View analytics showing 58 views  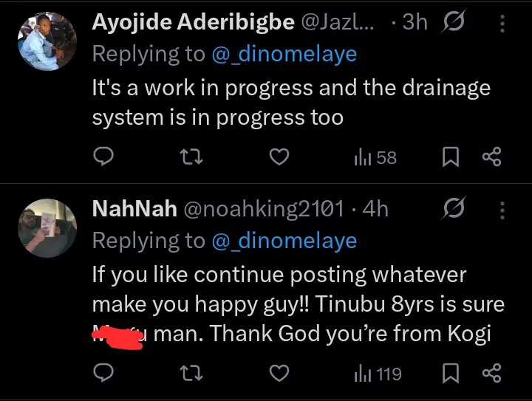[x=375, y=157]
